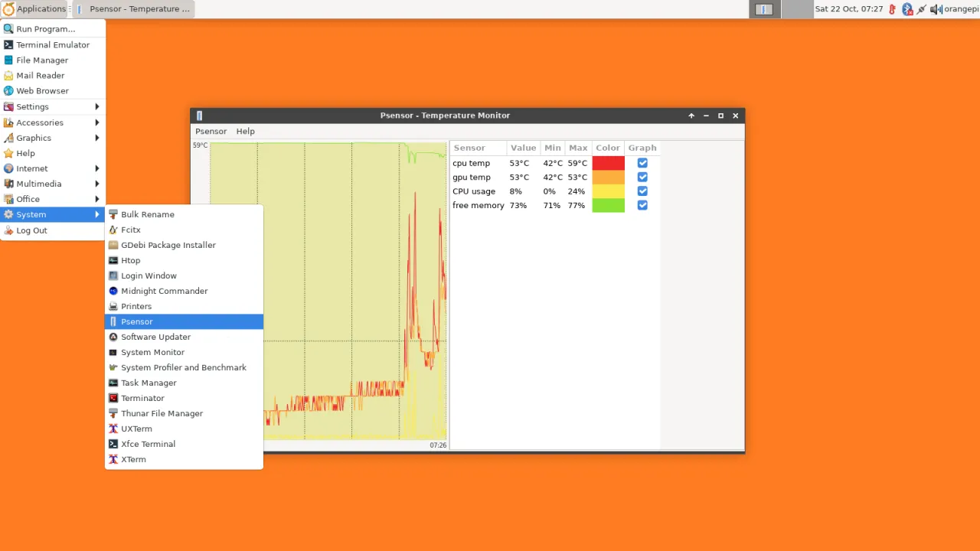Disable graphing for cpu temp sensor

point(642,163)
